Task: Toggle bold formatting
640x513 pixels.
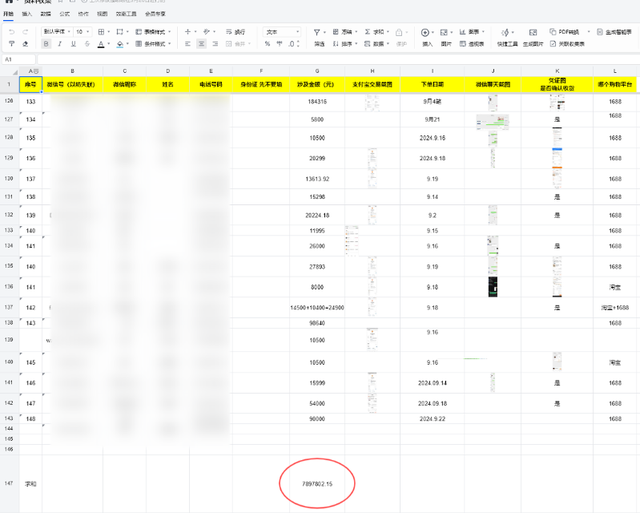Action: pyautogui.click(x=46, y=44)
